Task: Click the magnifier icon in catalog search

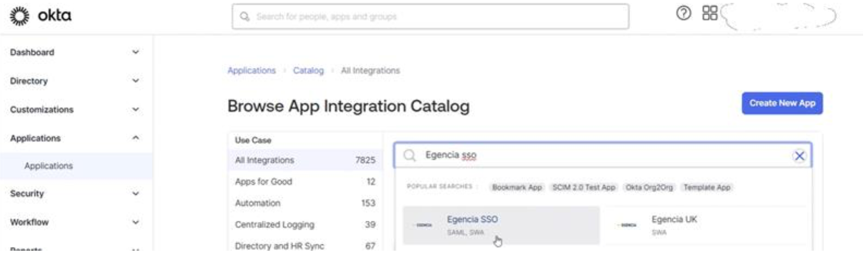Action: (x=409, y=155)
